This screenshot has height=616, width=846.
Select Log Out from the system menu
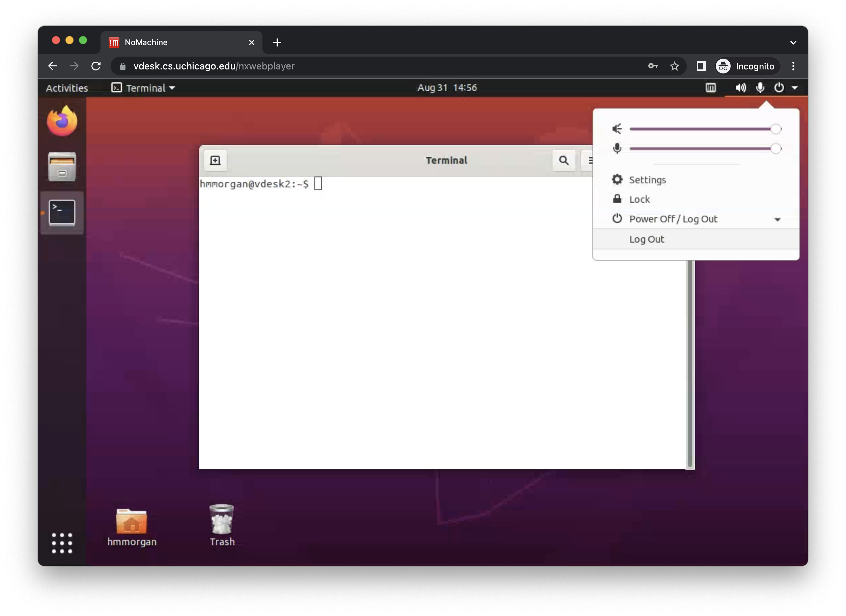point(647,239)
